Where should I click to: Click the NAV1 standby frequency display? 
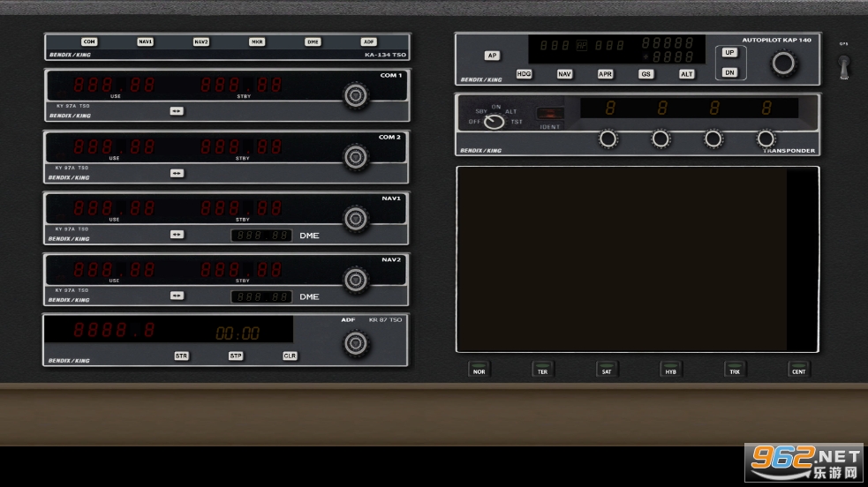pyautogui.click(x=241, y=208)
